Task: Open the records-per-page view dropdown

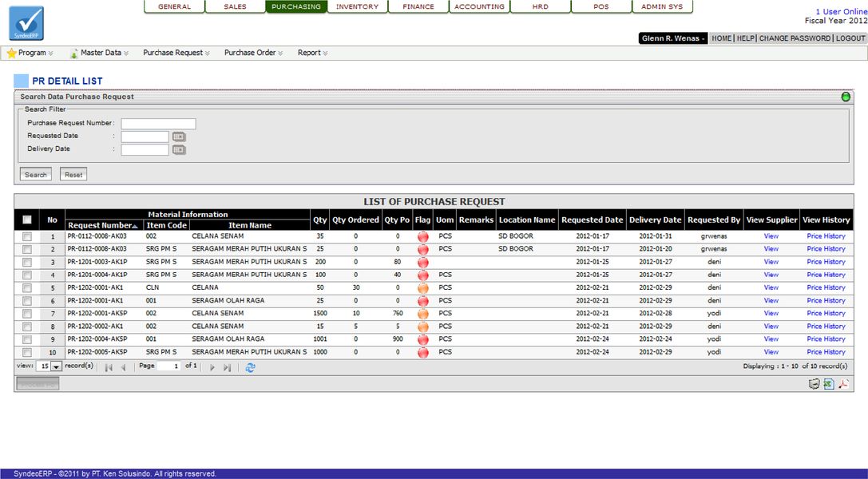Action: 56,366
